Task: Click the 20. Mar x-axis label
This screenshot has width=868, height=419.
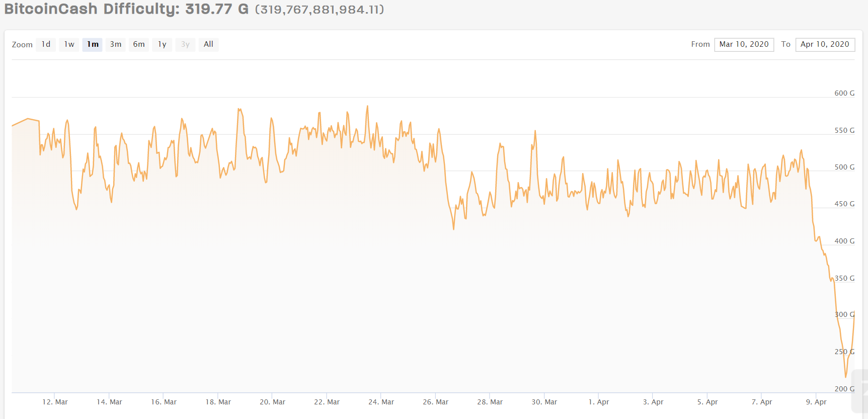Action: (x=272, y=402)
